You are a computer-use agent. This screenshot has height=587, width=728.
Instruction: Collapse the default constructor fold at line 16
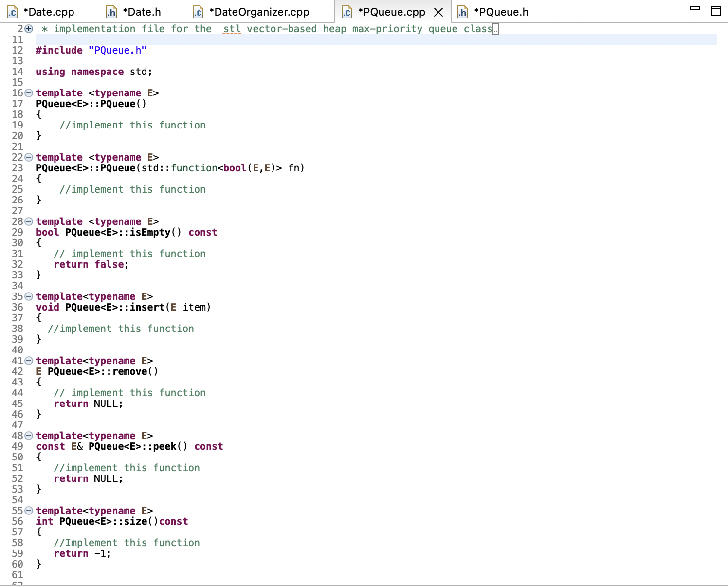tap(29, 93)
